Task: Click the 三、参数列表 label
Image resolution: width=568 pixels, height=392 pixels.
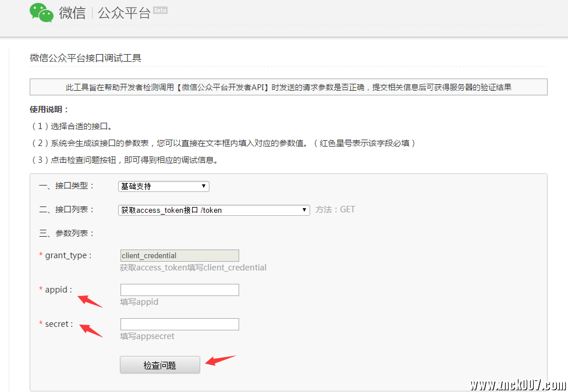Action: [x=66, y=233]
